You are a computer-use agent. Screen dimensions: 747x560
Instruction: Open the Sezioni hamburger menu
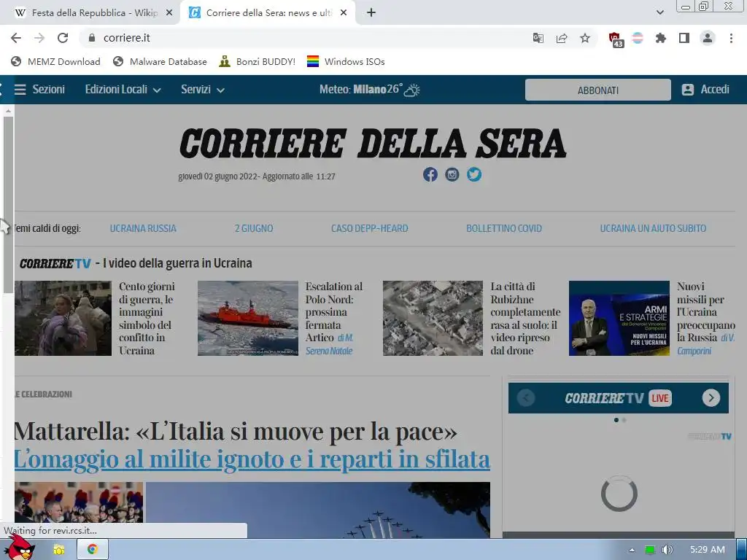point(39,90)
